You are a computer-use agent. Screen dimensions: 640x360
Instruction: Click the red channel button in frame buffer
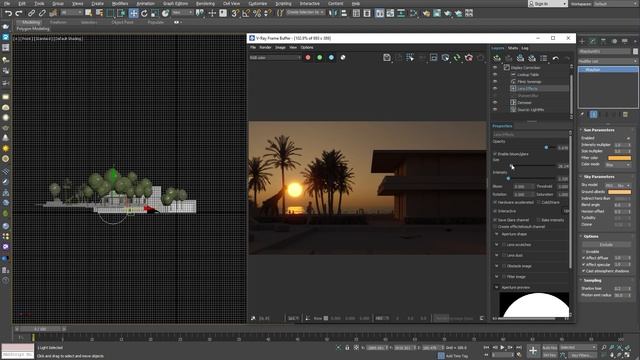click(x=308, y=58)
